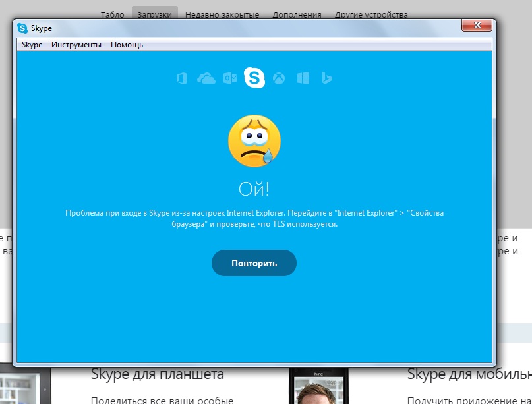Viewport: 532px width, 404px height.
Task: Click the Windows logo icon
Action: click(303, 79)
